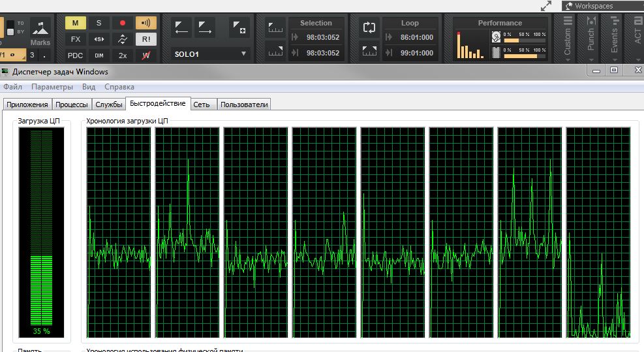Click the loop start arrow icon
The width and height of the screenshot is (644, 352).
point(388,37)
